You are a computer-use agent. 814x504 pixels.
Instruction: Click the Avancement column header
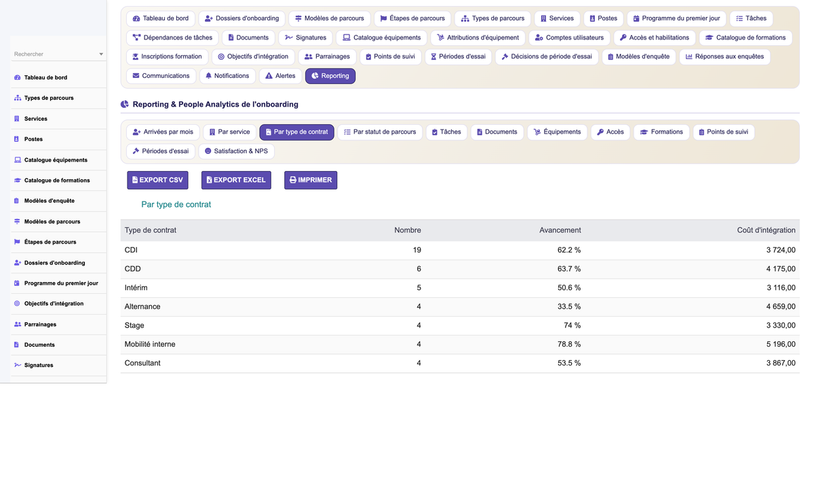(560, 231)
